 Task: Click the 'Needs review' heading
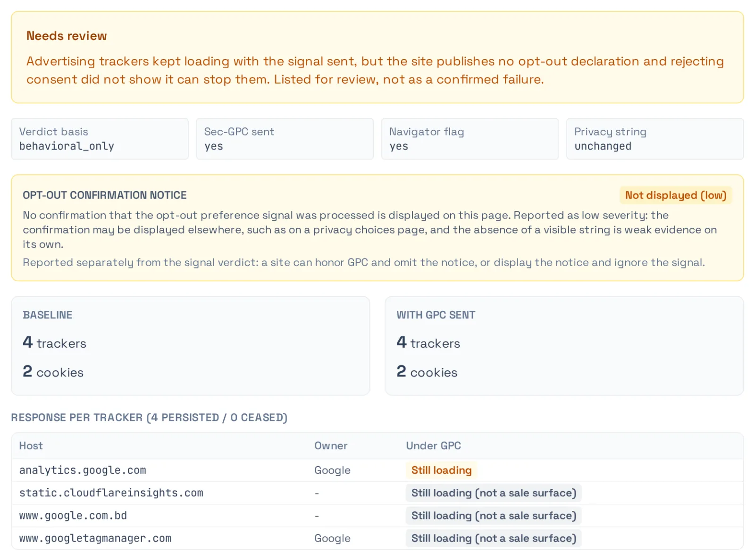coord(67,36)
